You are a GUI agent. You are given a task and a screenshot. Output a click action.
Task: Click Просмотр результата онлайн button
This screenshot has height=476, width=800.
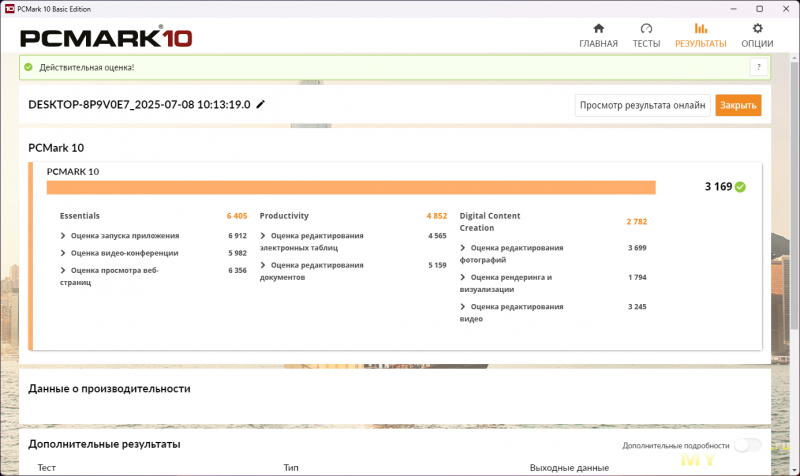642,105
